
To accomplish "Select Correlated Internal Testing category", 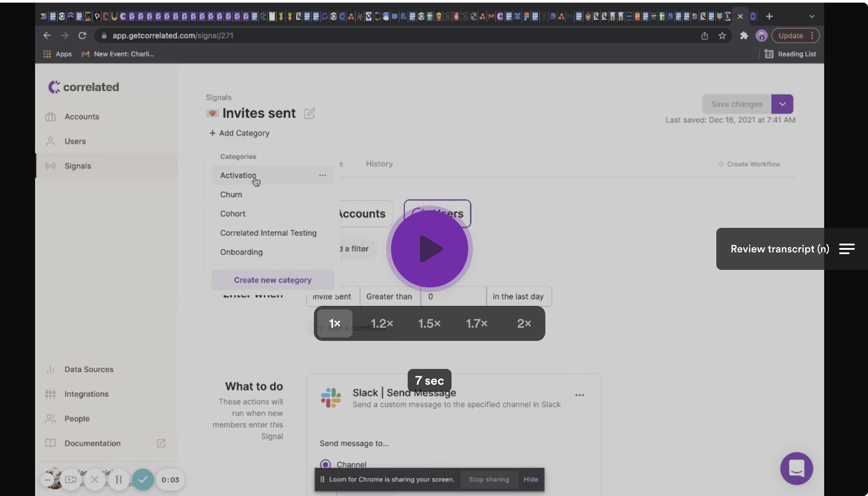I will 268,233.
